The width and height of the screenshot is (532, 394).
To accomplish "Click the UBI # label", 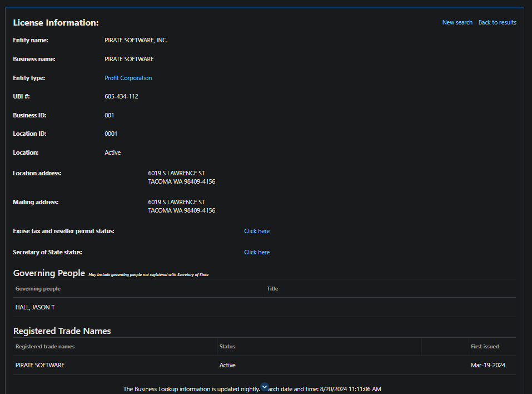I will [x=21, y=96].
